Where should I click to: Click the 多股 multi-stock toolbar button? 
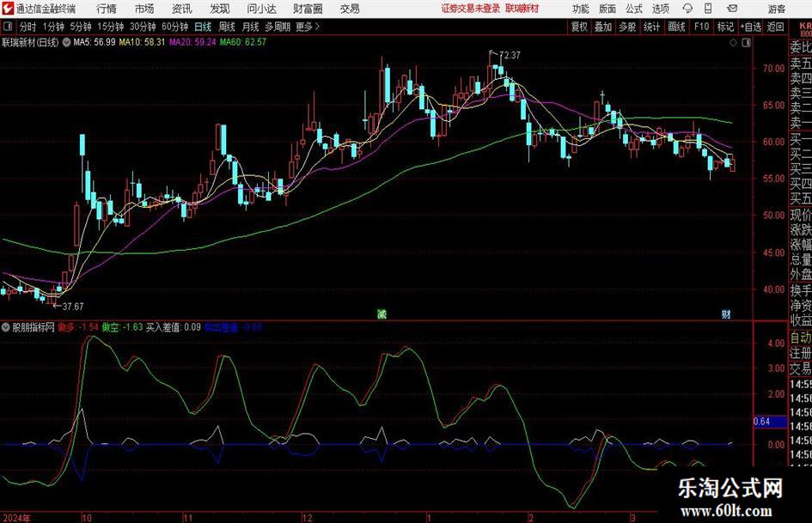[x=627, y=27]
